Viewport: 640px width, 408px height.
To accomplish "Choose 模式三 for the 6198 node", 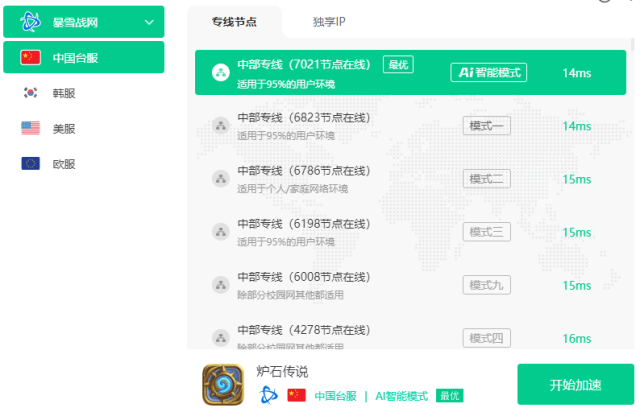I will pos(487,232).
